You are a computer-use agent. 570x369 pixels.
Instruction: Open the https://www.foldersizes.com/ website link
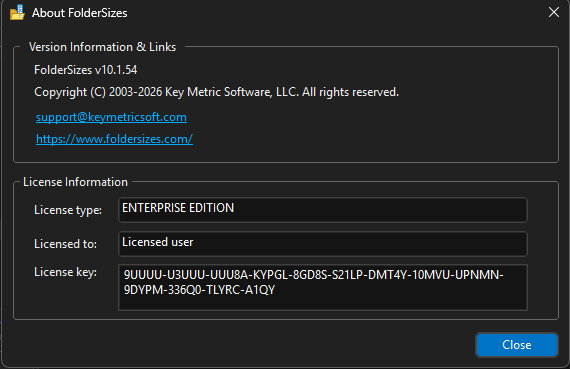pyautogui.click(x=114, y=139)
